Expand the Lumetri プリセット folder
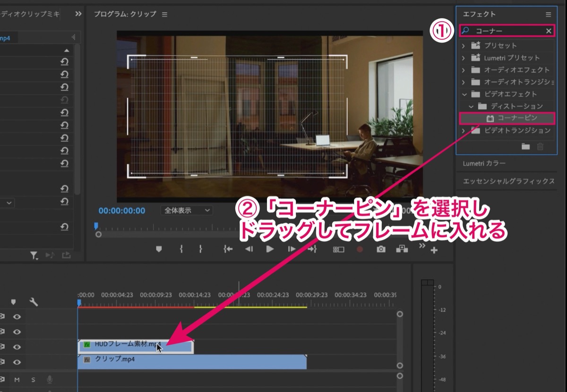 click(464, 58)
